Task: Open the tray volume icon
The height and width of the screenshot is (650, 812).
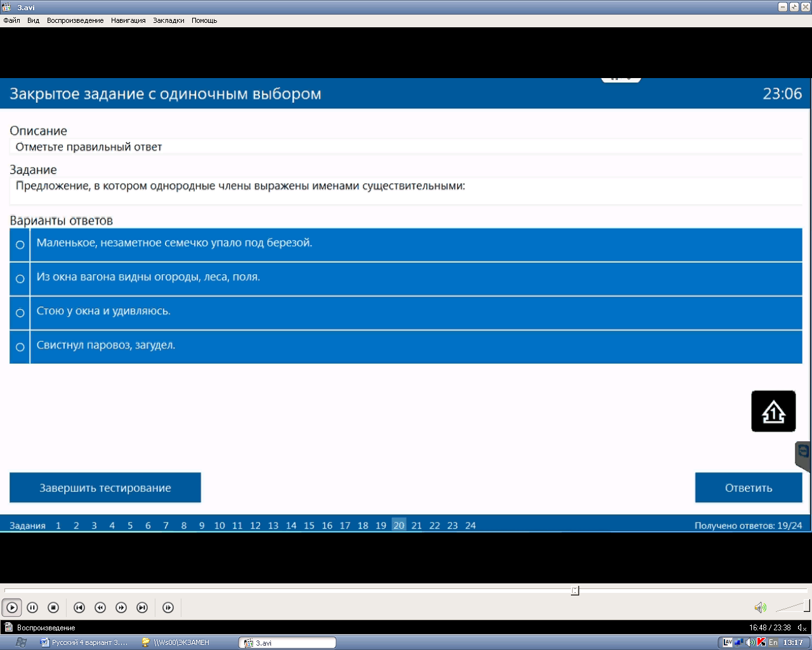Action: pyautogui.click(x=750, y=642)
